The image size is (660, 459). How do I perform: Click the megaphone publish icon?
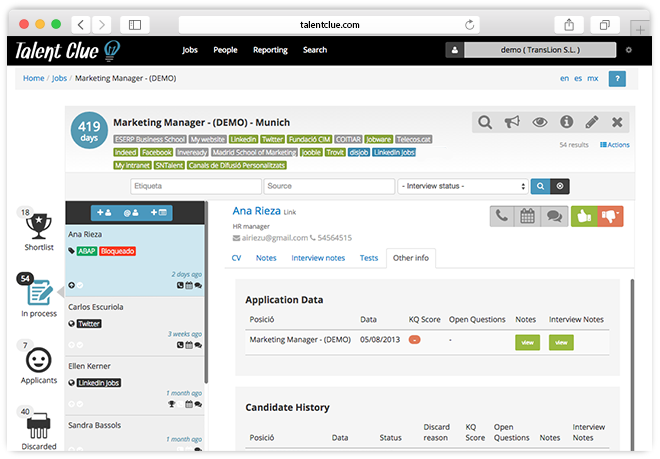(512, 122)
